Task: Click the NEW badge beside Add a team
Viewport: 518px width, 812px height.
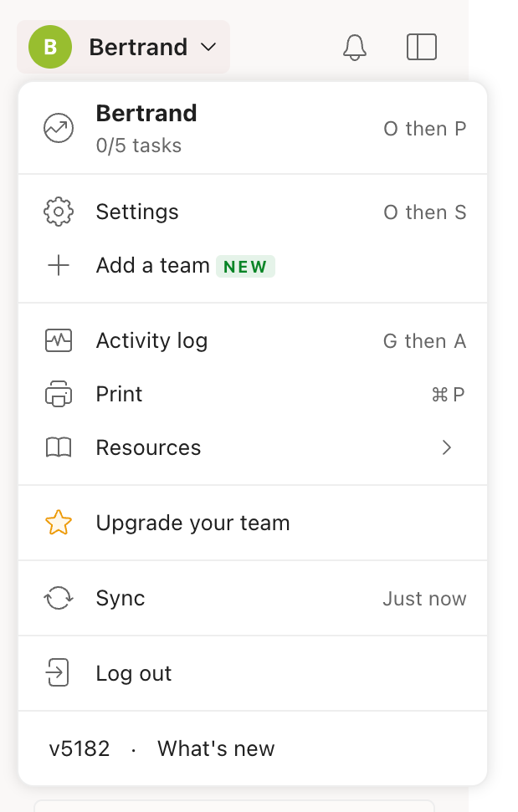Action: coord(246,265)
